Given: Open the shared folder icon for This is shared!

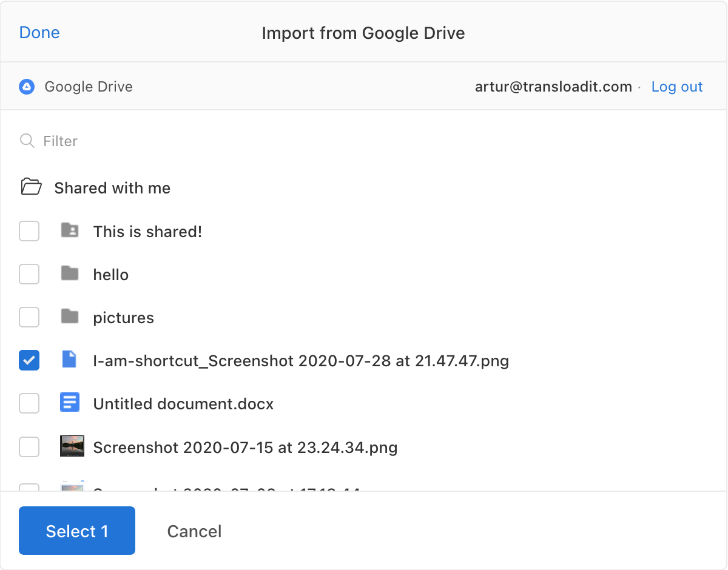Looking at the screenshot, I should (x=70, y=230).
